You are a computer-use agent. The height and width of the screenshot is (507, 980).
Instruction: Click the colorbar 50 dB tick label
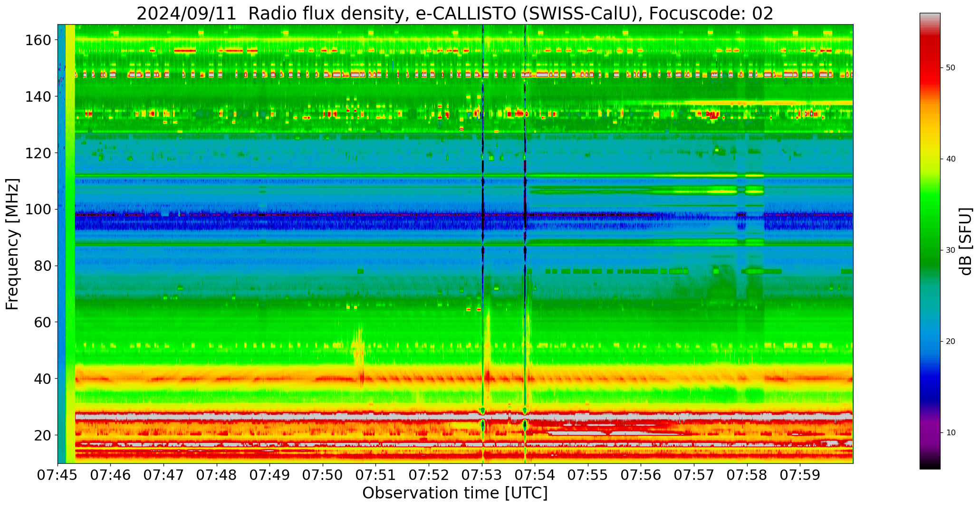(951, 68)
